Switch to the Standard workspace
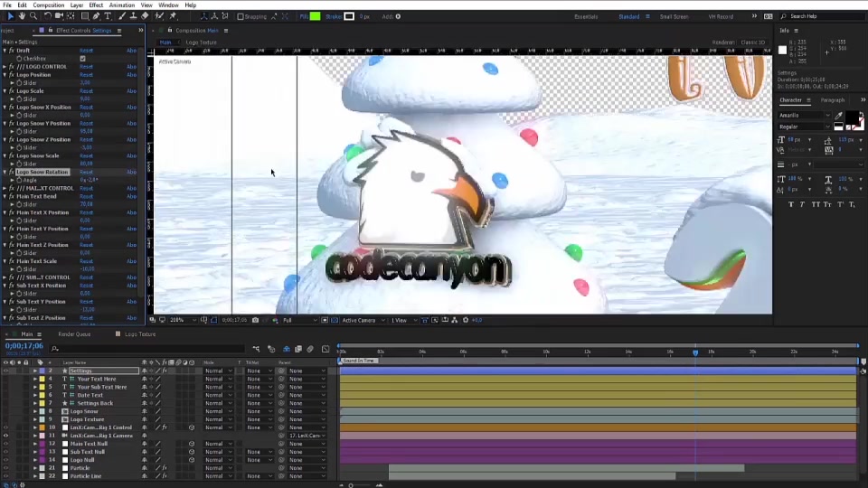The image size is (868, 488). coord(629,16)
